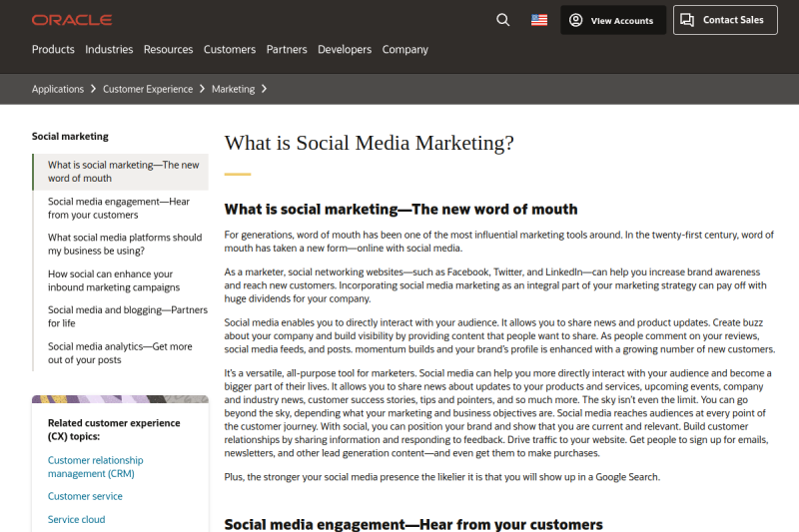Go to Marketing breadcrumb
Image resolution: width=799 pixels, height=532 pixels.
coord(233,89)
